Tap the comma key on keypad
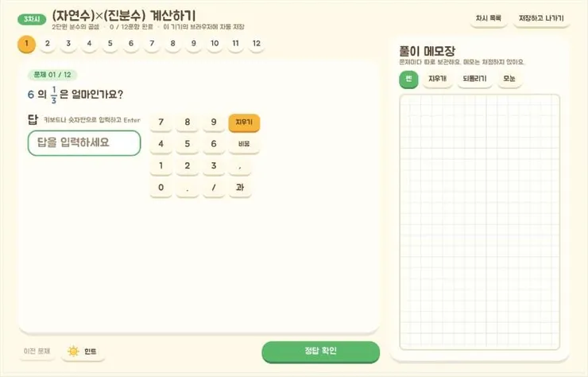 240,166
